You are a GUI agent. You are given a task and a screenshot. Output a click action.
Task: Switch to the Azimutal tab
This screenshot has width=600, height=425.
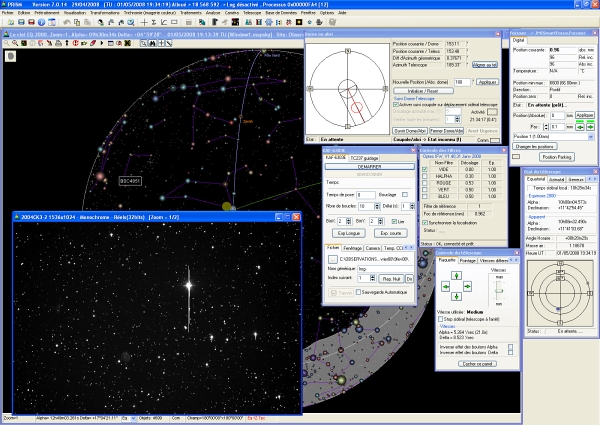556,179
